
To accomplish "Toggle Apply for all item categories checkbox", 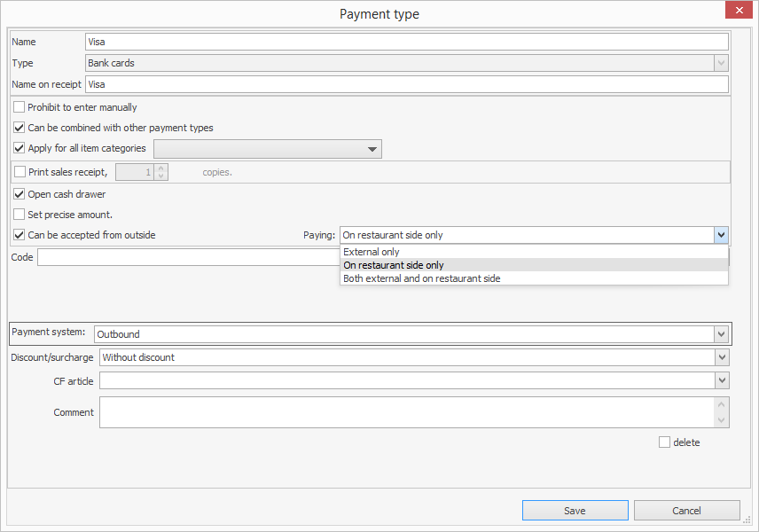I will tap(20, 148).
